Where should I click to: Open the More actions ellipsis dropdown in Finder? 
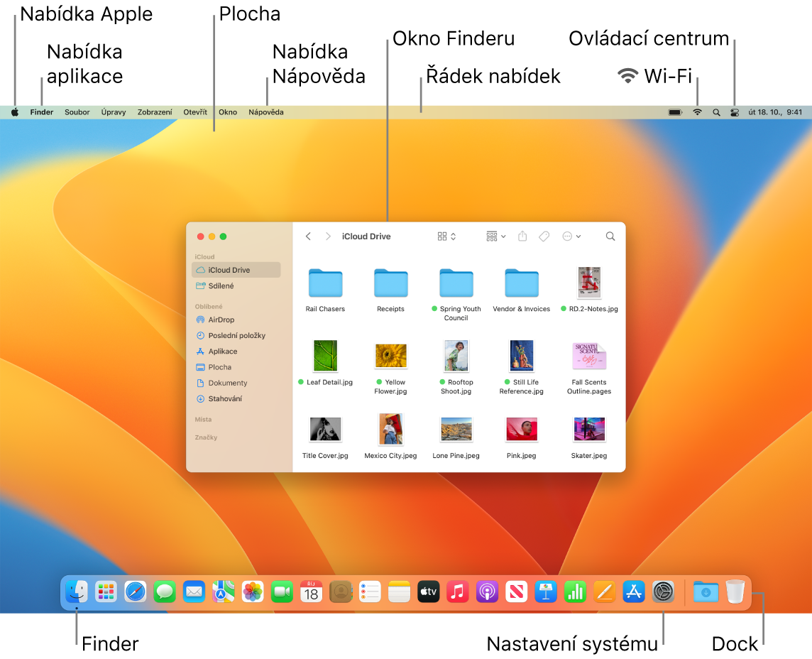click(x=572, y=236)
